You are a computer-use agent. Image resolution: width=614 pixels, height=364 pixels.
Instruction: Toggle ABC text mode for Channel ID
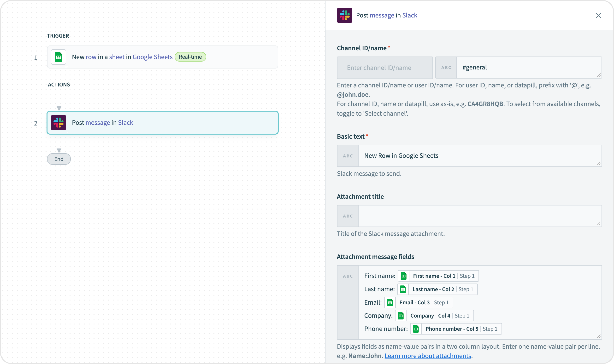pos(446,68)
